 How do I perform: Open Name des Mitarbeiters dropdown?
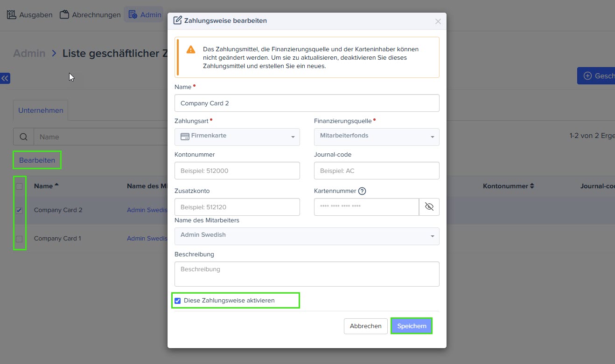(x=307, y=236)
